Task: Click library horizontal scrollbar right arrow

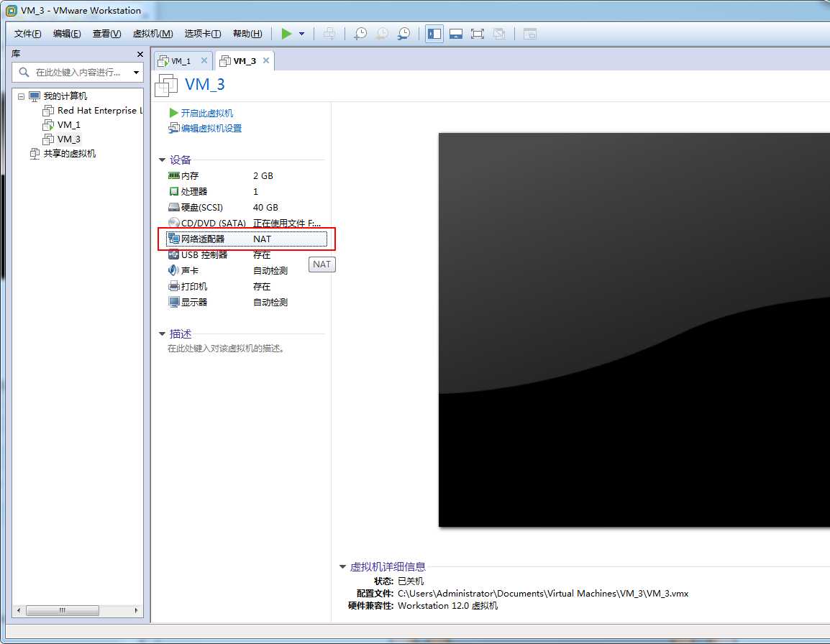Action: (x=136, y=611)
